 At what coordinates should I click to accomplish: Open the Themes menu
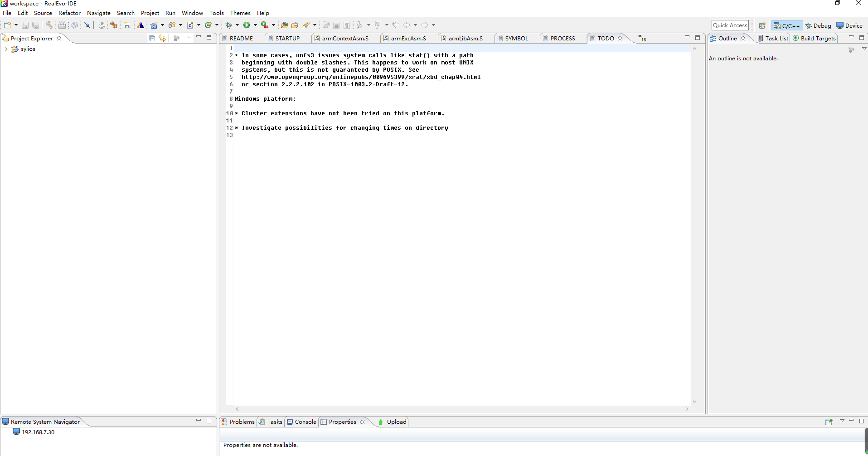pos(240,13)
